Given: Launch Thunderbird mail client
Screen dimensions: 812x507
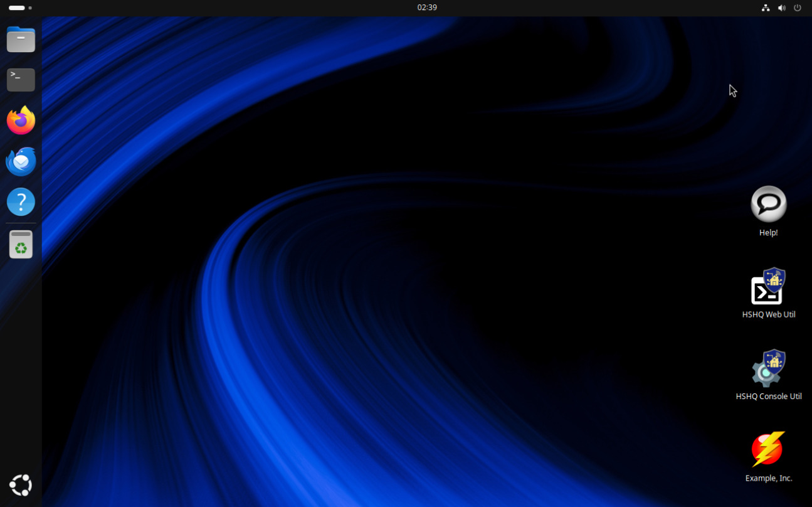Looking at the screenshot, I should click(x=21, y=162).
